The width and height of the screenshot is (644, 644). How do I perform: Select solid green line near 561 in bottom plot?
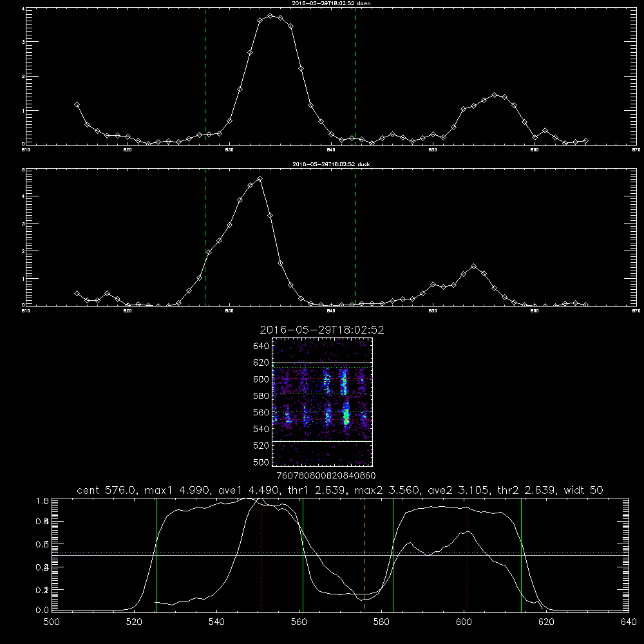point(303,554)
